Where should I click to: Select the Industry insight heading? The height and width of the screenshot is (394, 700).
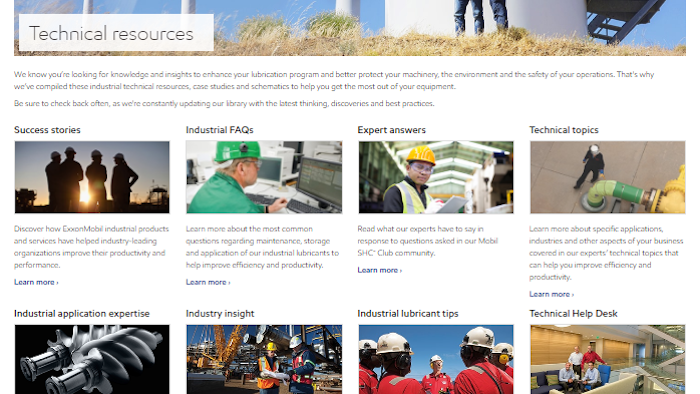click(x=220, y=314)
